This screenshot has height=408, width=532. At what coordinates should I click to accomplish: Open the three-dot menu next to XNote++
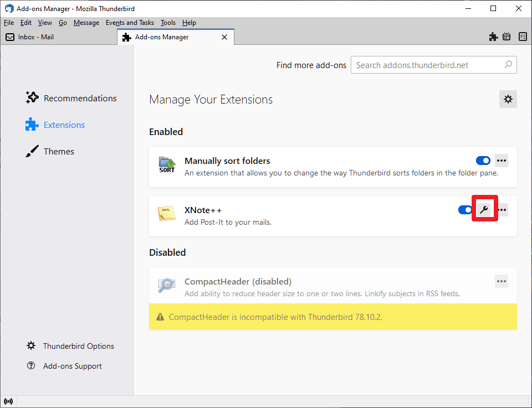(x=502, y=210)
